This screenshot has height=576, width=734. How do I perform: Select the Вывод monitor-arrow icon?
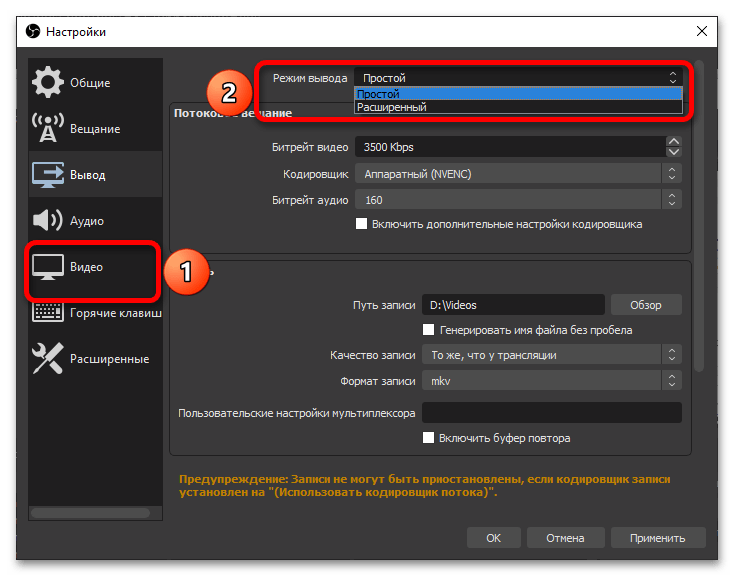coord(48,175)
